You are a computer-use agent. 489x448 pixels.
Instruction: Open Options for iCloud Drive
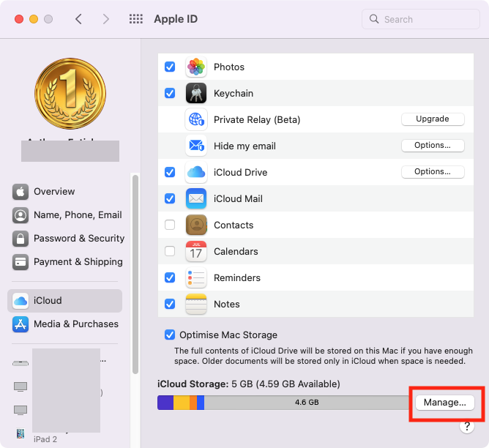pyautogui.click(x=433, y=172)
